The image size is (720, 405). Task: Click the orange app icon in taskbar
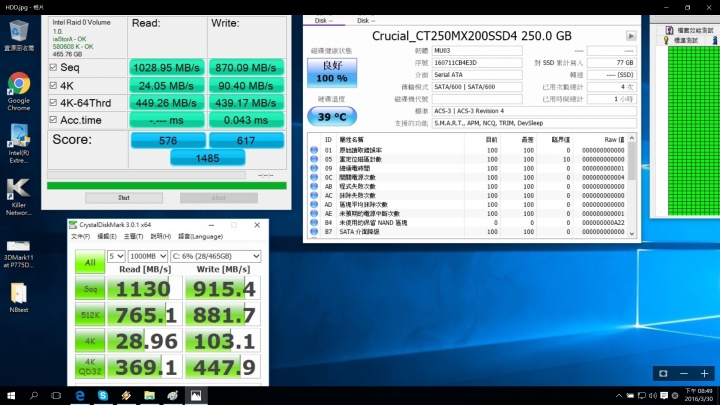point(126,395)
